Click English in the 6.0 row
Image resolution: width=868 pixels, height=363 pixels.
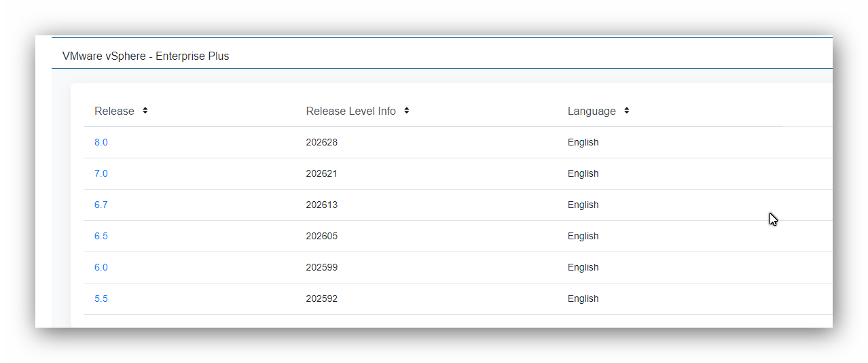tap(583, 268)
